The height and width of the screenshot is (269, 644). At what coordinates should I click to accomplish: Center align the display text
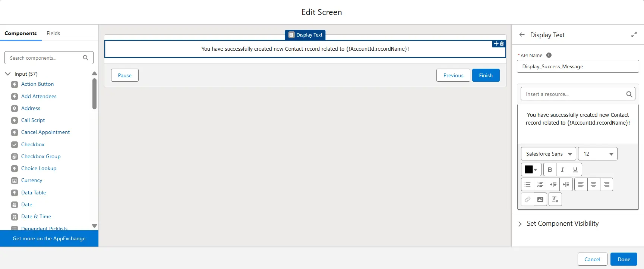(593, 184)
